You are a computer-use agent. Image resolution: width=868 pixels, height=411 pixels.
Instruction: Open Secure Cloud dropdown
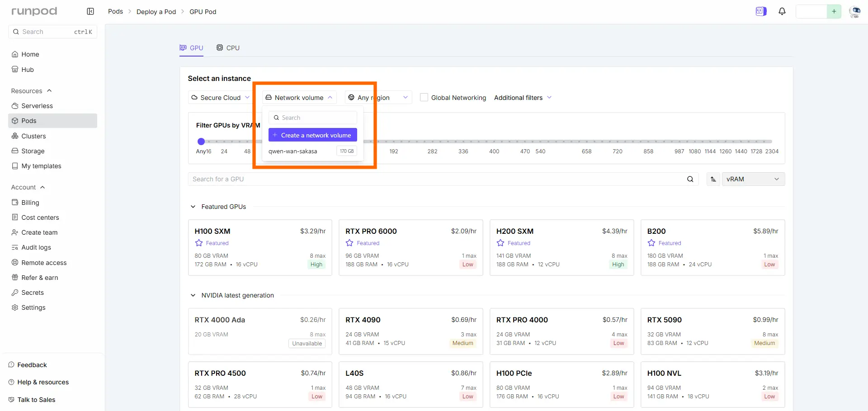220,98
